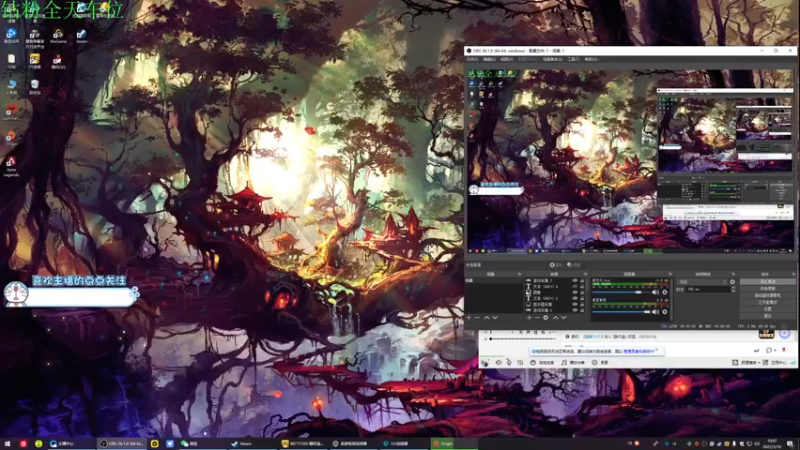Open Apex Legends desktop shortcut
800x450 pixels.
11,165
